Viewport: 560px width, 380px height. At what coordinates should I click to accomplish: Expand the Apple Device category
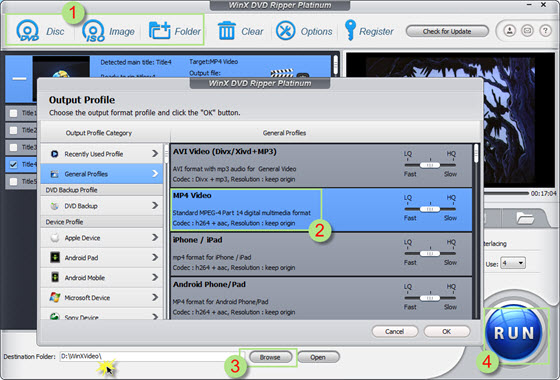(102, 238)
